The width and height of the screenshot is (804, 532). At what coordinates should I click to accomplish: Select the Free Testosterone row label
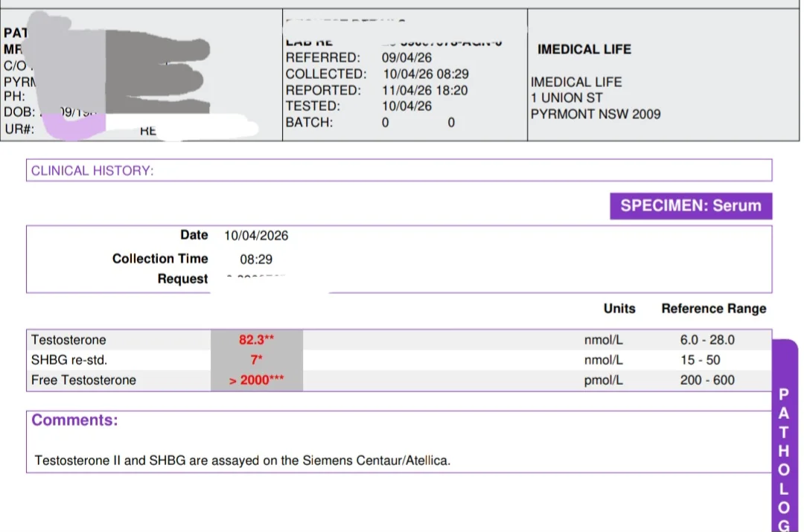tap(83, 380)
